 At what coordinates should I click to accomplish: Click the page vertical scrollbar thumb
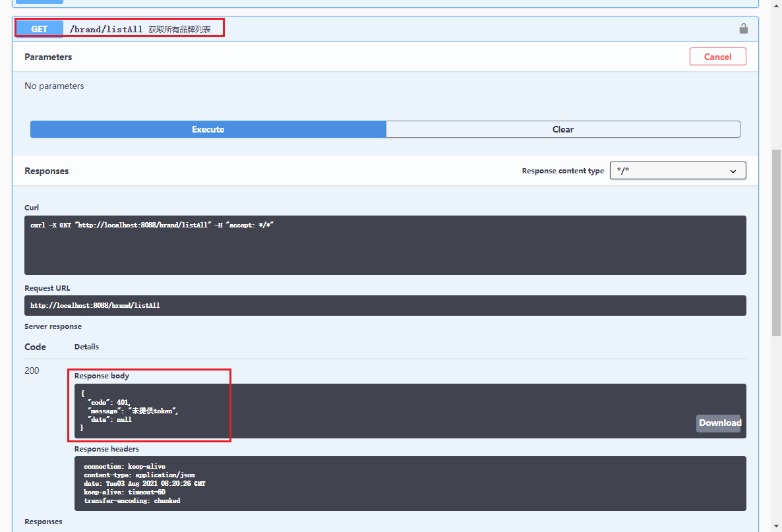[x=776, y=243]
